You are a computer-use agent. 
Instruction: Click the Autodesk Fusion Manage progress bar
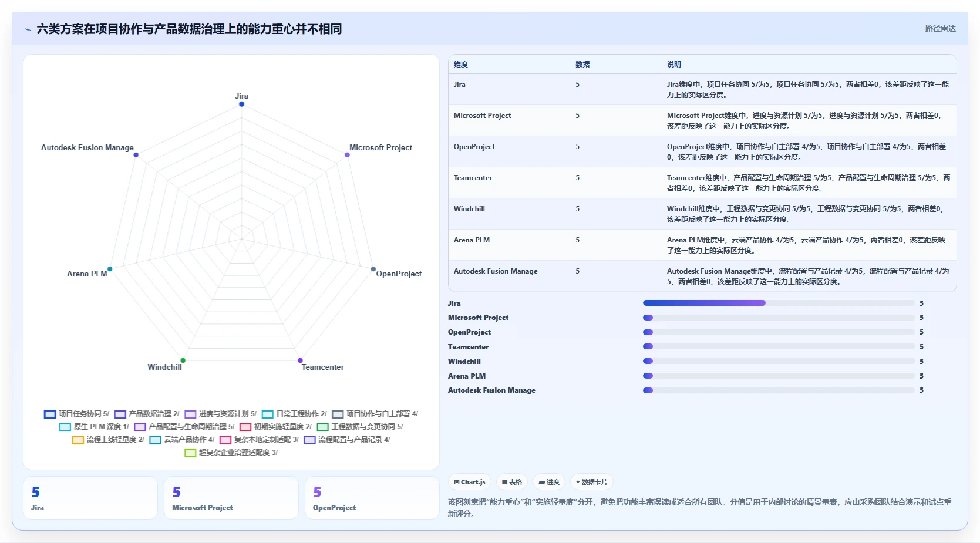pos(778,390)
